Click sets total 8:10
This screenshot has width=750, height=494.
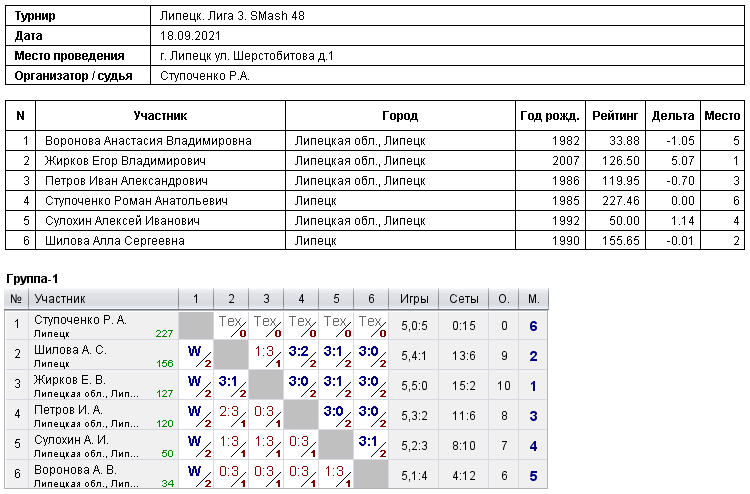pos(464,446)
